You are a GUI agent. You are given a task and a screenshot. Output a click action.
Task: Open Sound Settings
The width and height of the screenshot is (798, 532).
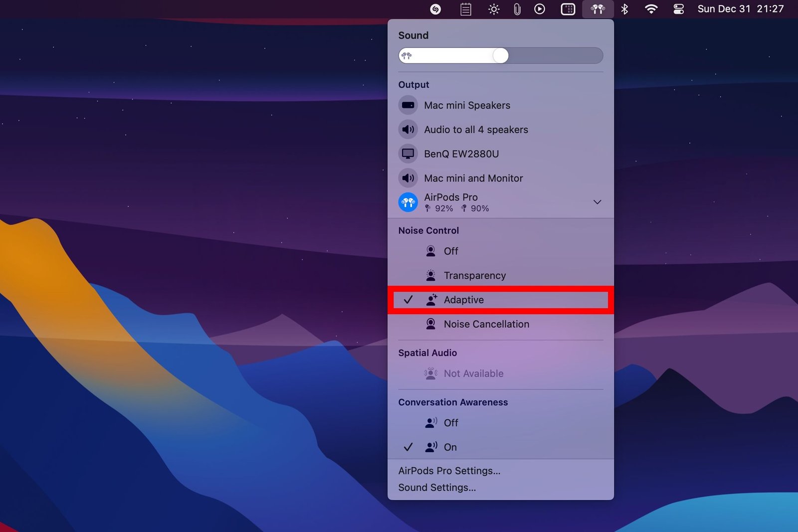tap(437, 488)
